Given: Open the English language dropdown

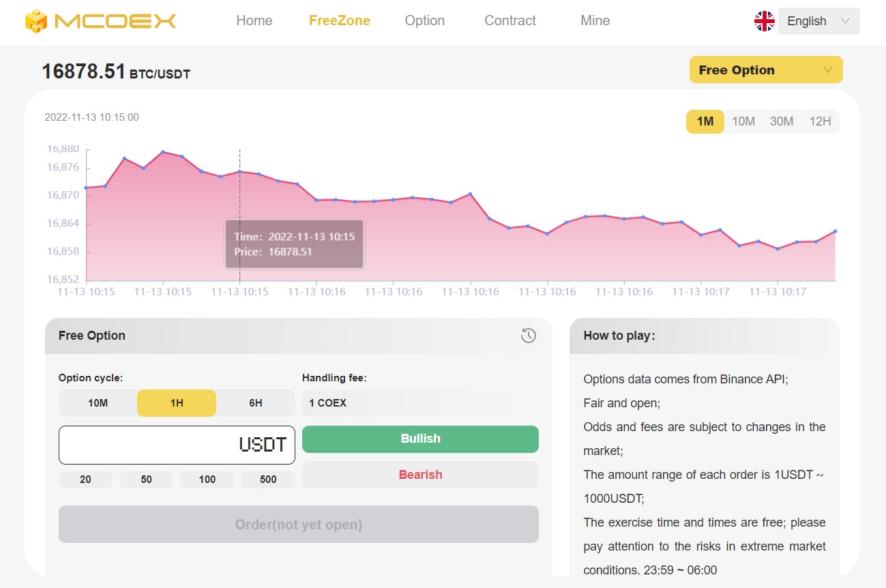Looking at the screenshot, I should (818, 21).
